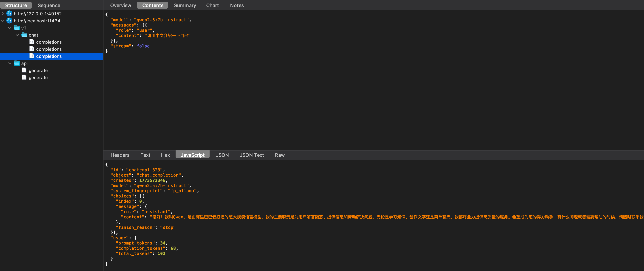Click the api folder icon
Image resolution: width=644 pixels, height=271 pixels.
17,63
